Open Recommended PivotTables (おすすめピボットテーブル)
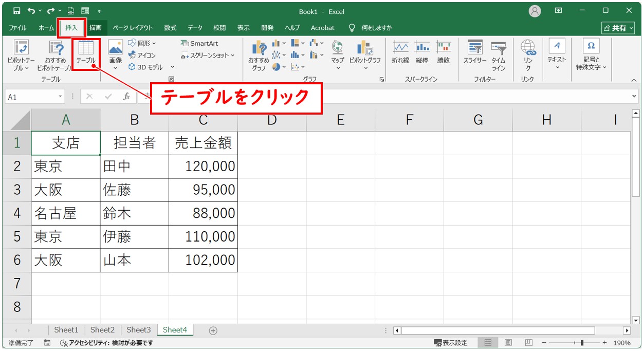This screenshot has height=351, width=644. [x=56, y=56]
